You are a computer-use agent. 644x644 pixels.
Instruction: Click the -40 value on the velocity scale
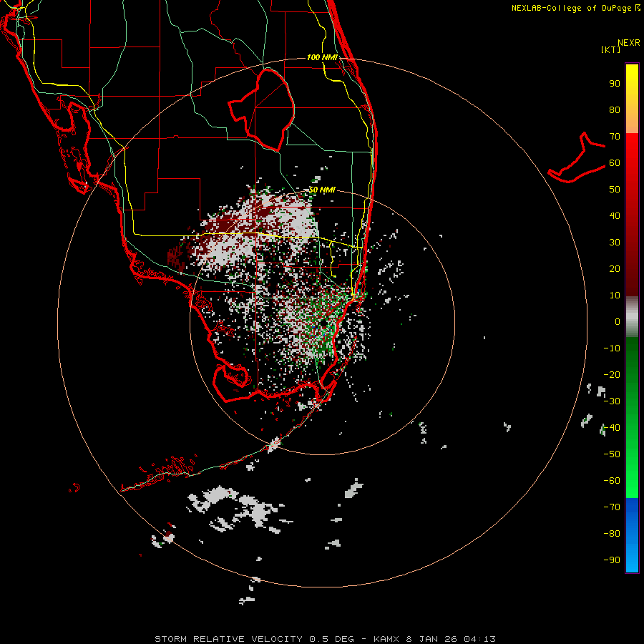click(612, 428)
